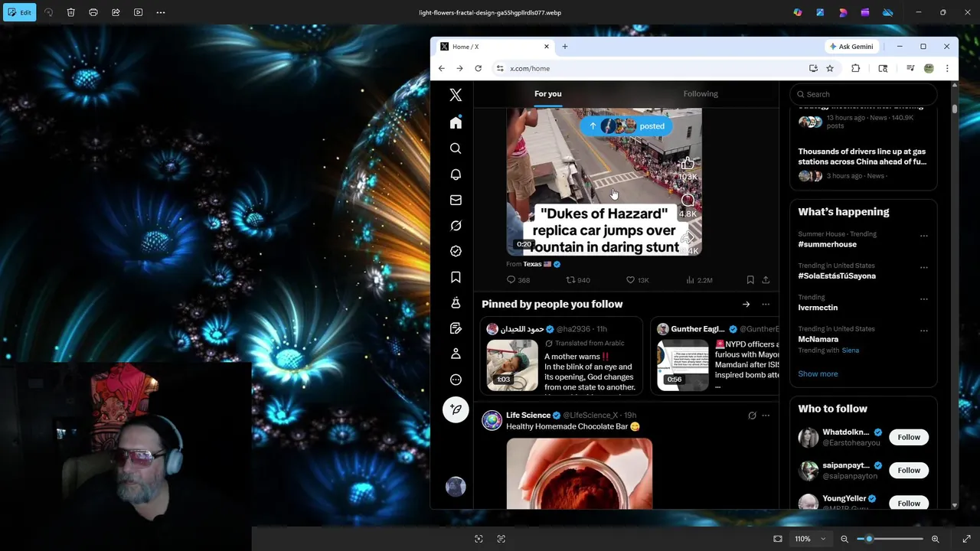Click Show more under What's happening

(818, 374)
